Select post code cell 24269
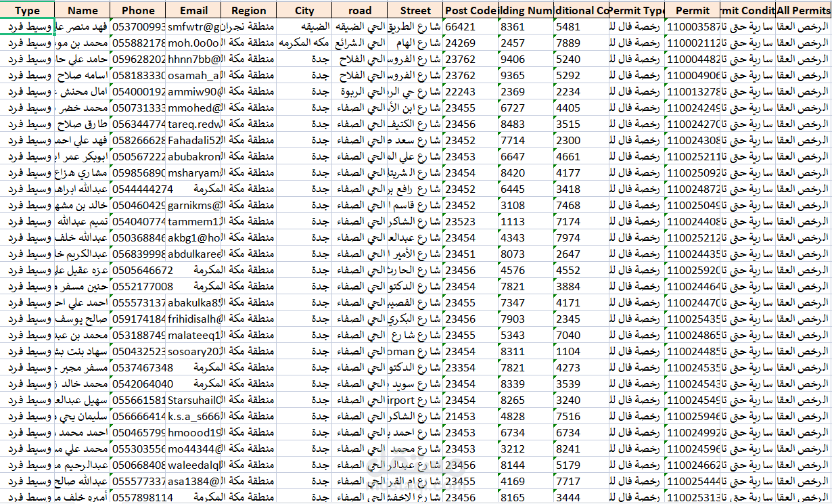The width and height of the screenshot is (832, 504). click(x=471, y=43)
